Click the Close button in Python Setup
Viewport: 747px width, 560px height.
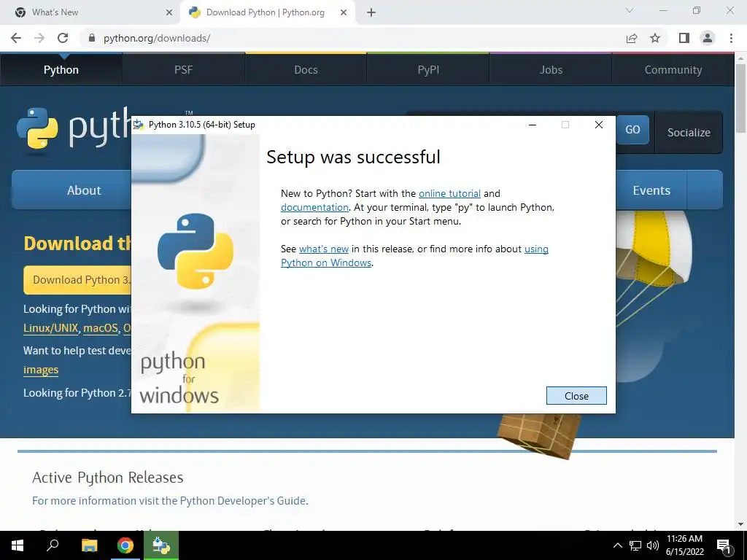tap(576, 396)
